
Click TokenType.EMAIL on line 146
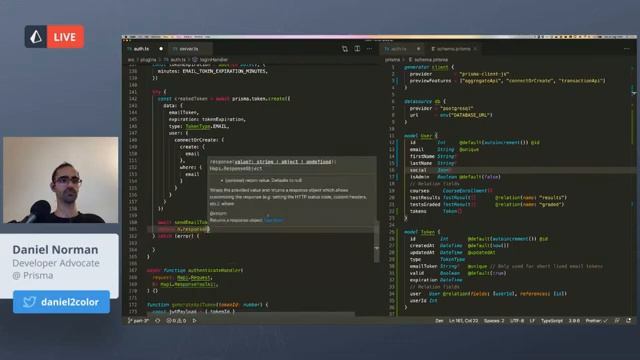tap(207, 127)
